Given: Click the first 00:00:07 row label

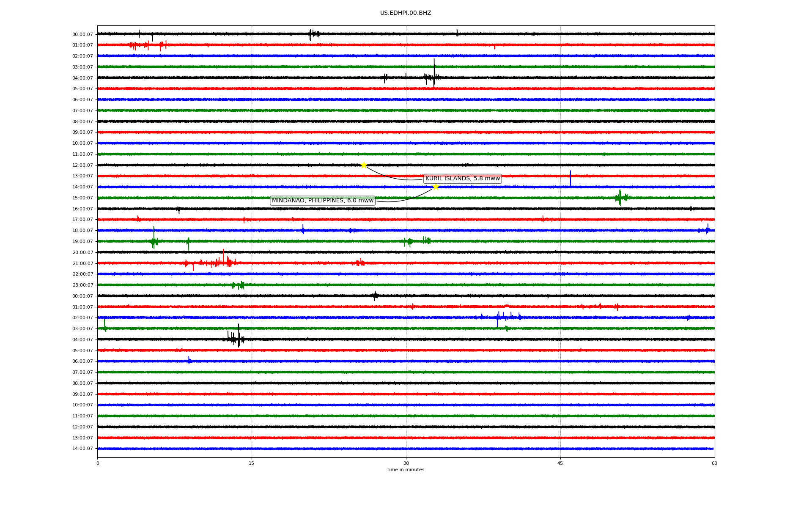Looking at the screenshot, I should pyautogui.click(x=82, y=34).
